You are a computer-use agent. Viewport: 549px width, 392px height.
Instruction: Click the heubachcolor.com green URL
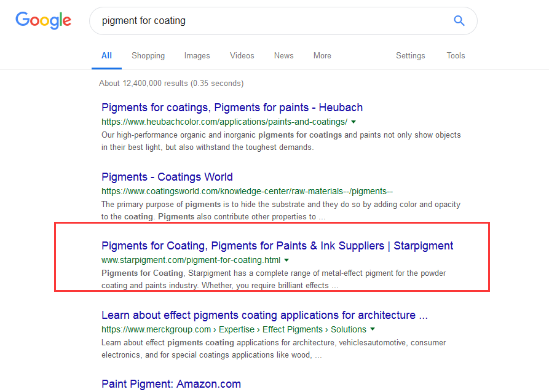pos(224,122)
